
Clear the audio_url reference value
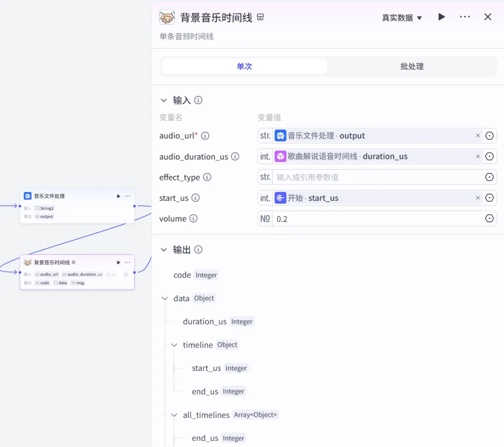[x=478, y=135]
